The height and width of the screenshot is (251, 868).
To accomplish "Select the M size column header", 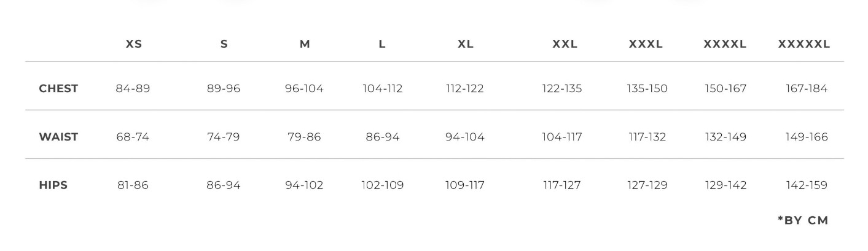I will point(305,44).
